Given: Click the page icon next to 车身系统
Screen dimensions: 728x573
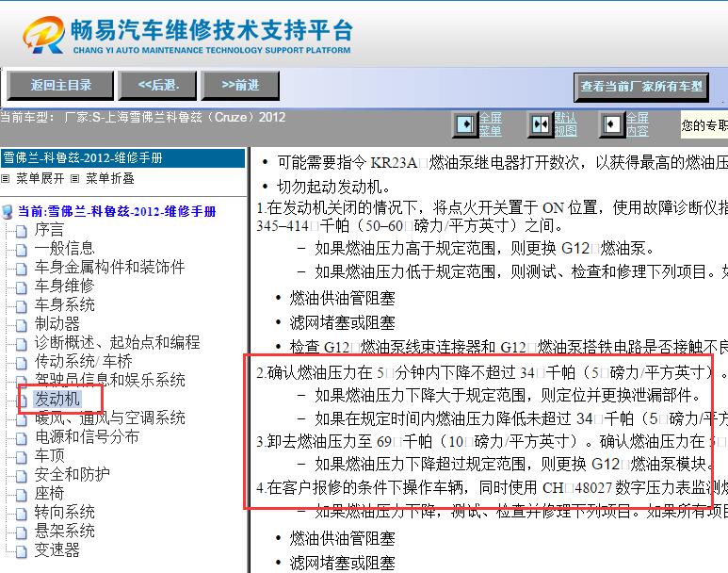Looking at the screenshot, I should (x=22, y=306).
